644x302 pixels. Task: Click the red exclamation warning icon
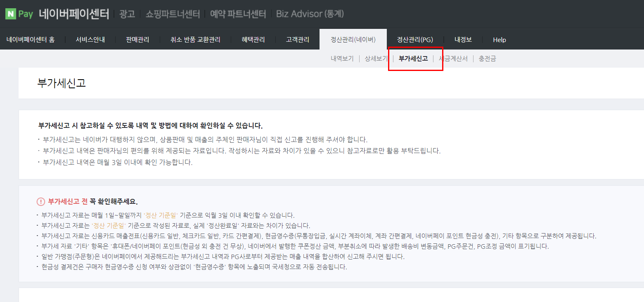[x=41, y=202]
